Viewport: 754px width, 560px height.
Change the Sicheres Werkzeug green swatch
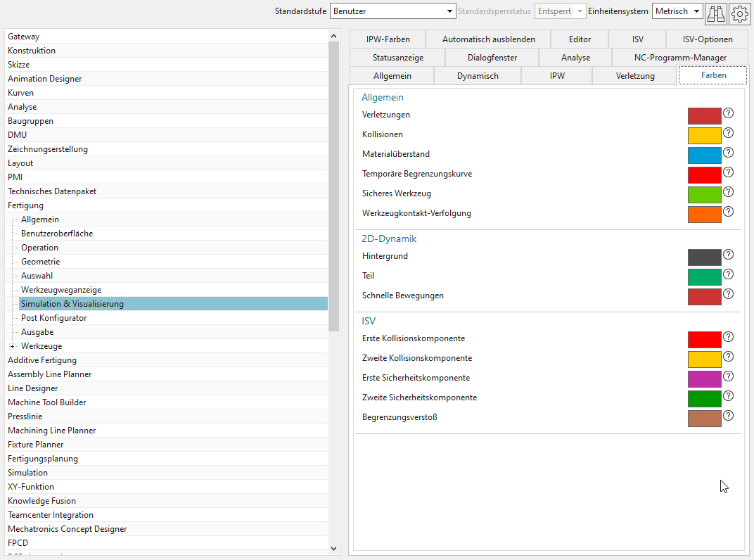coord(705,195)
